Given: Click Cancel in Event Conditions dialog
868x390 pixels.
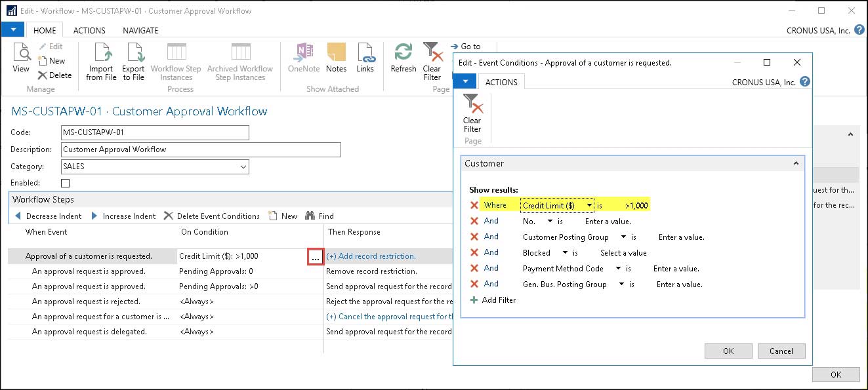Looking at the screenshot, I should pos(781,351).
